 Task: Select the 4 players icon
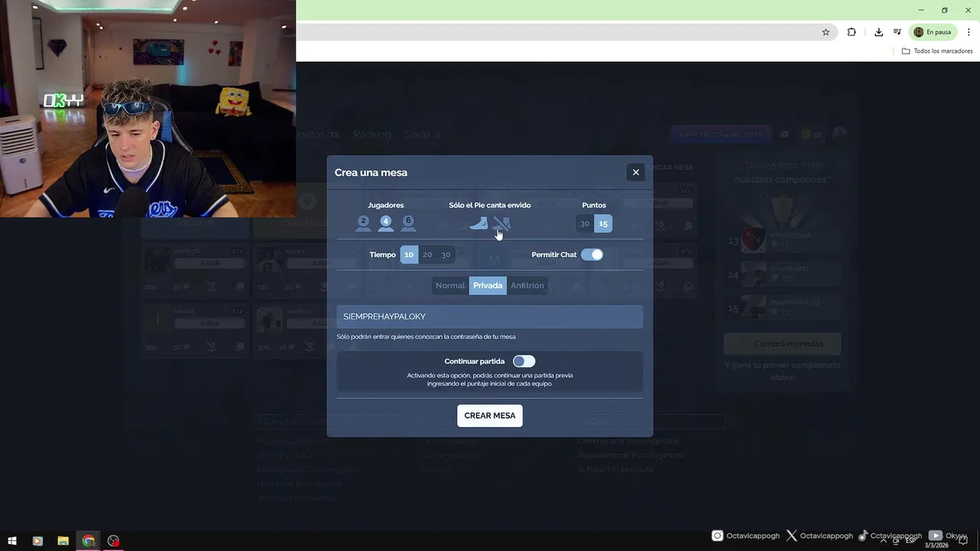386,223
